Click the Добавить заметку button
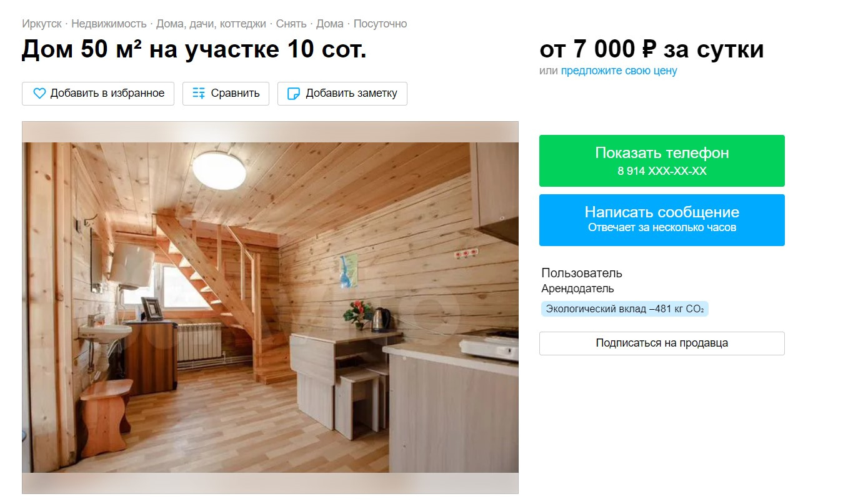The image size is (848, 504). pos(342,94)
